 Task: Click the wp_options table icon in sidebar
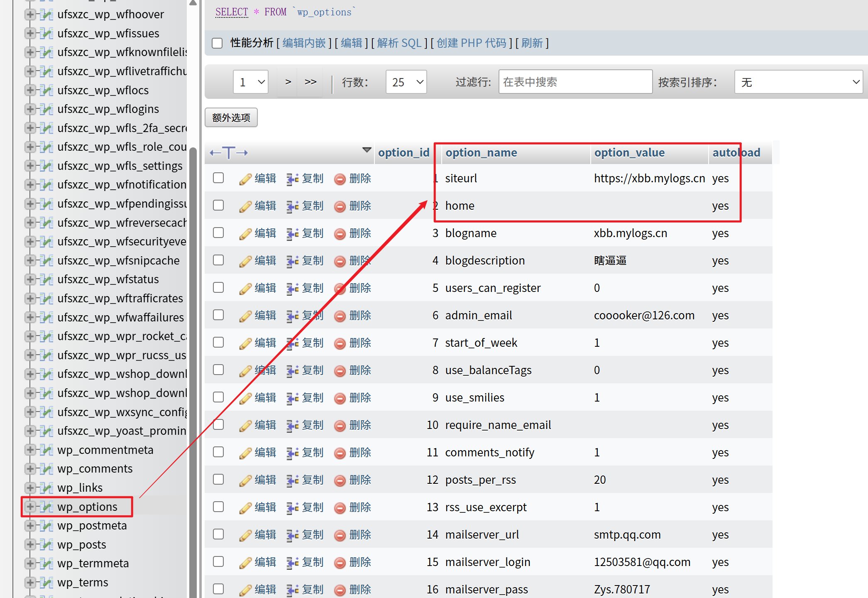[x=47, y=507]
